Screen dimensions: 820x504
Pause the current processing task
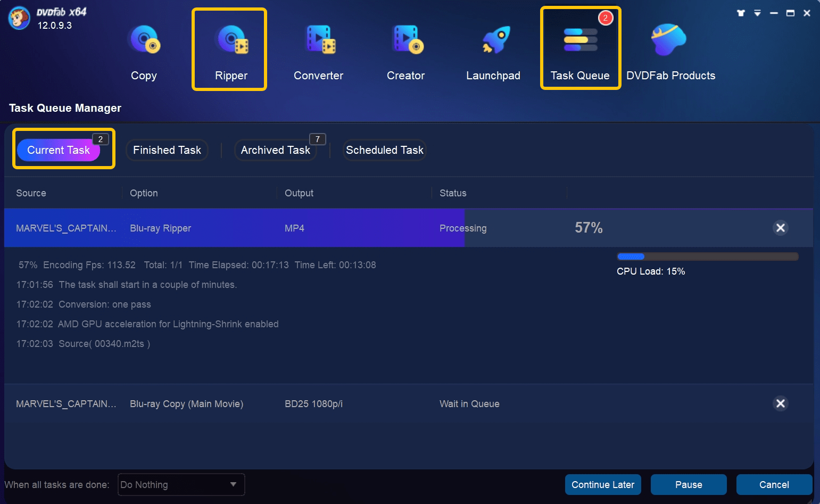click(689, 484)
